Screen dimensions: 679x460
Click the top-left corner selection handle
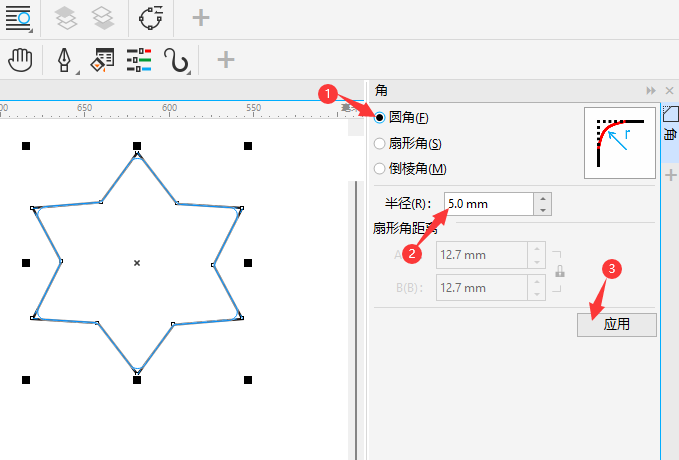pos(26,146)
